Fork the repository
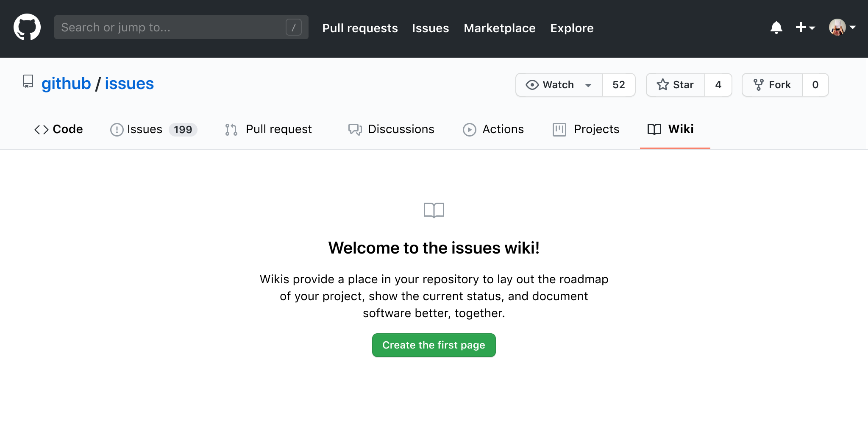Screen dimensions: 868x424 coord(772,85)
